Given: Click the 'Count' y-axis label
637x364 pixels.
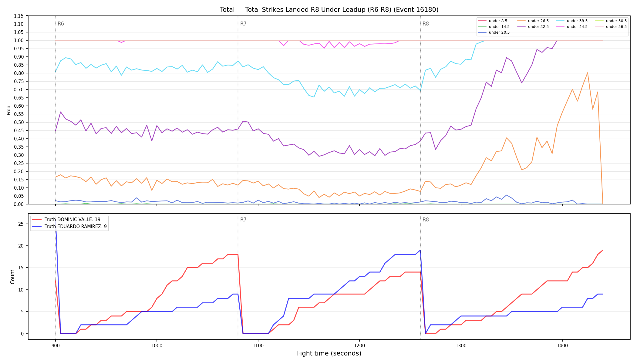Looking at the screenshot, I should click(12, 277).
